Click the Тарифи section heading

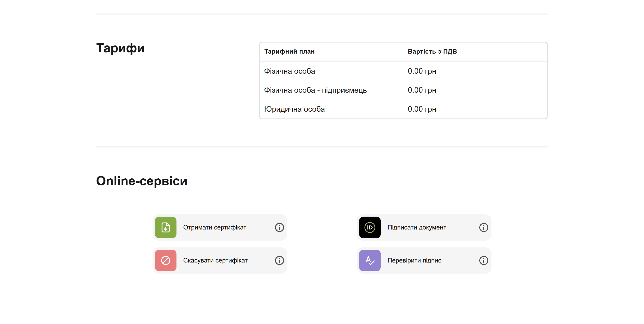point(120,48)
